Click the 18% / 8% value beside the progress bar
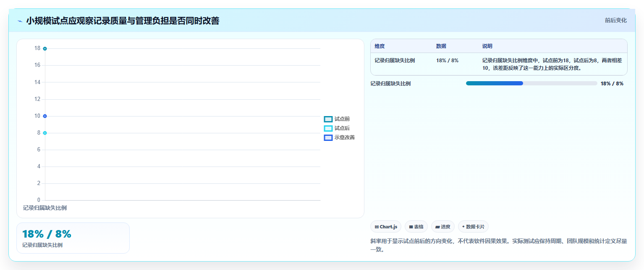Screen dimensions: 644x270 click(x=612, y=83)
